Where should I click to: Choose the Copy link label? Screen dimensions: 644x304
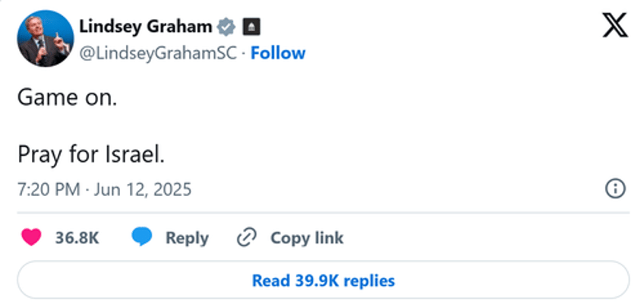[307, 238]
